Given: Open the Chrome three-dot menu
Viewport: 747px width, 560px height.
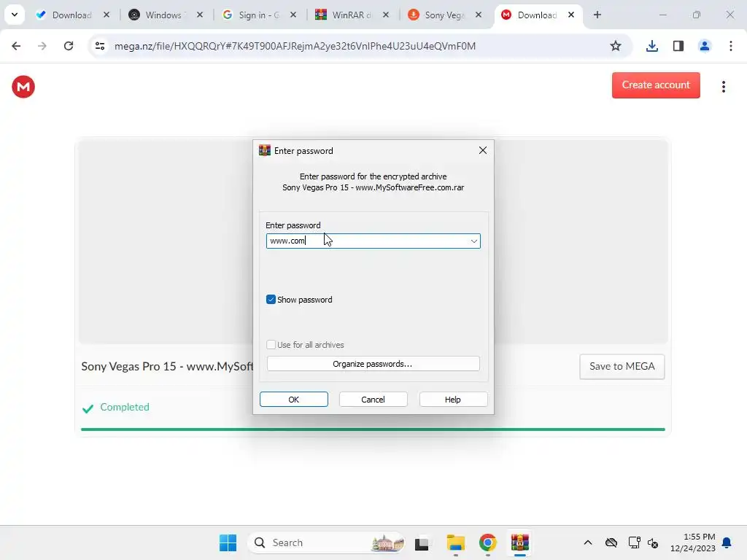Looking at the screenshot, I should [x=730, y=46].
